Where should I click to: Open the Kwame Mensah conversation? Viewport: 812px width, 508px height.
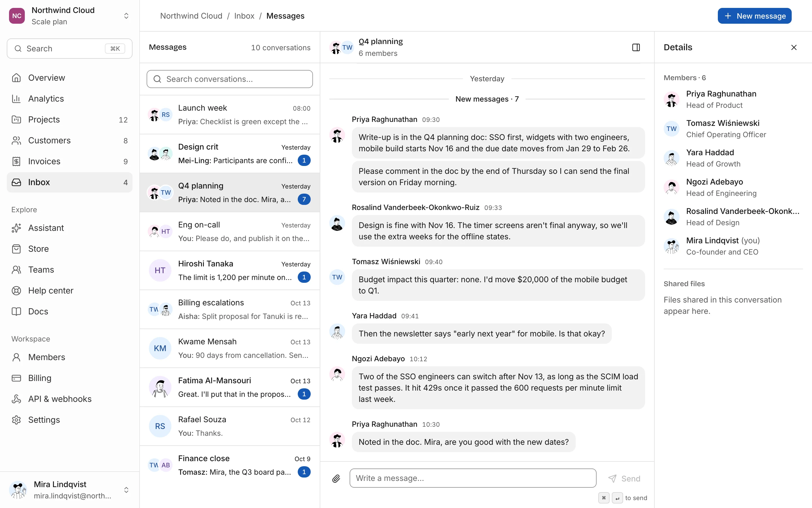click(230, 349)
